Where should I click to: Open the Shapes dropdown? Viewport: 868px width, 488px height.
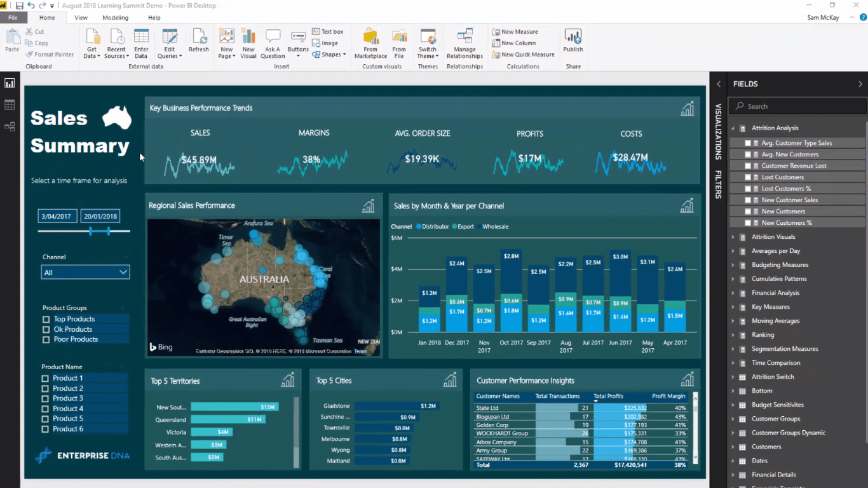[329, 55]
